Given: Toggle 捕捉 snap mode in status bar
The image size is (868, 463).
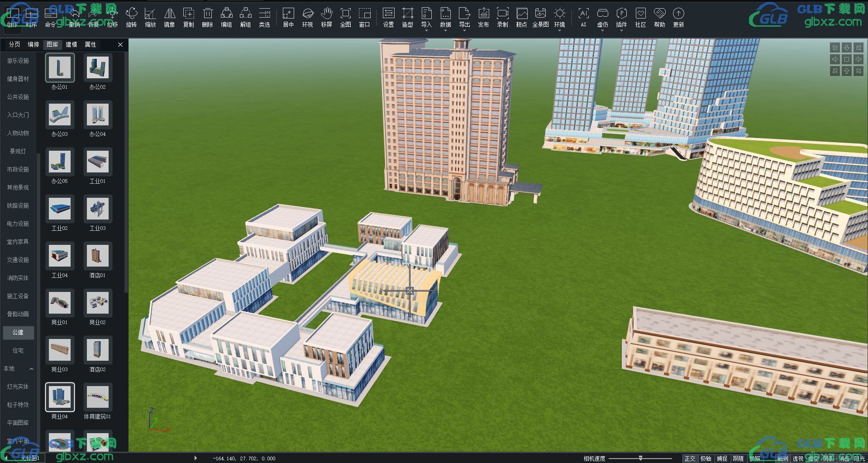Looking at the screenshot, I should tap(722, 458).
